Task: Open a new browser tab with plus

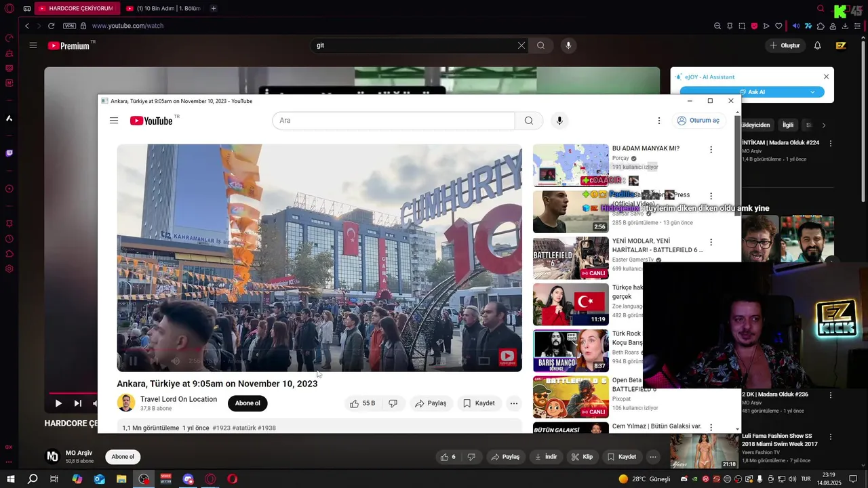Action: 214,9
